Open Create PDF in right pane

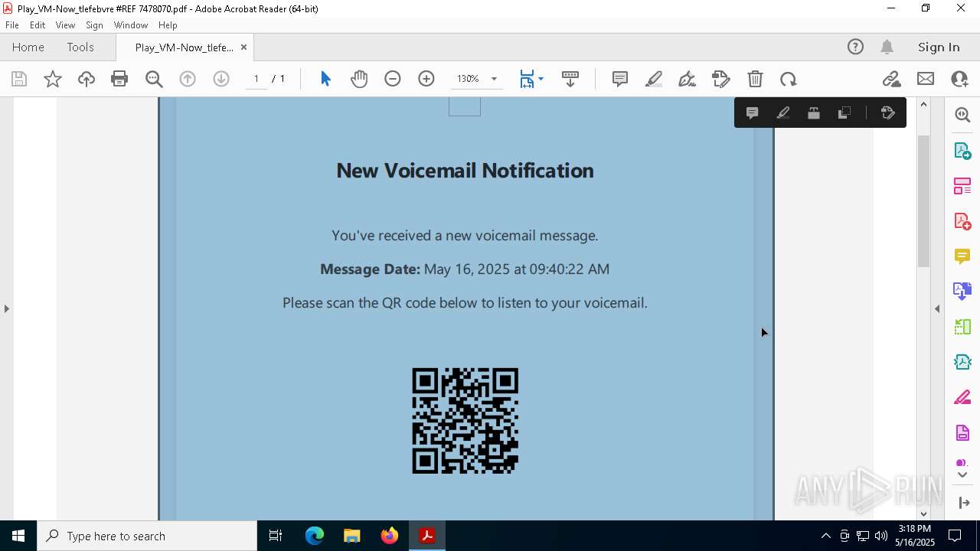(962, 221)
